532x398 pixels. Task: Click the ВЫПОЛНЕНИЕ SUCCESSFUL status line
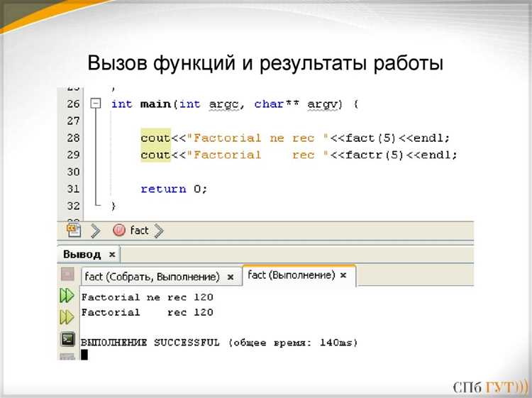tap(219, 343)
